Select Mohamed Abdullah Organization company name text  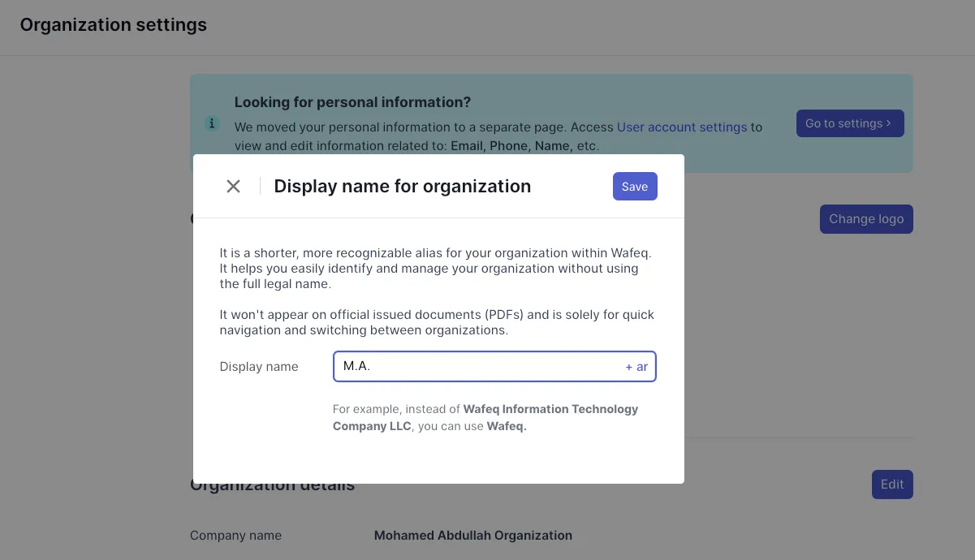[472, 536]
